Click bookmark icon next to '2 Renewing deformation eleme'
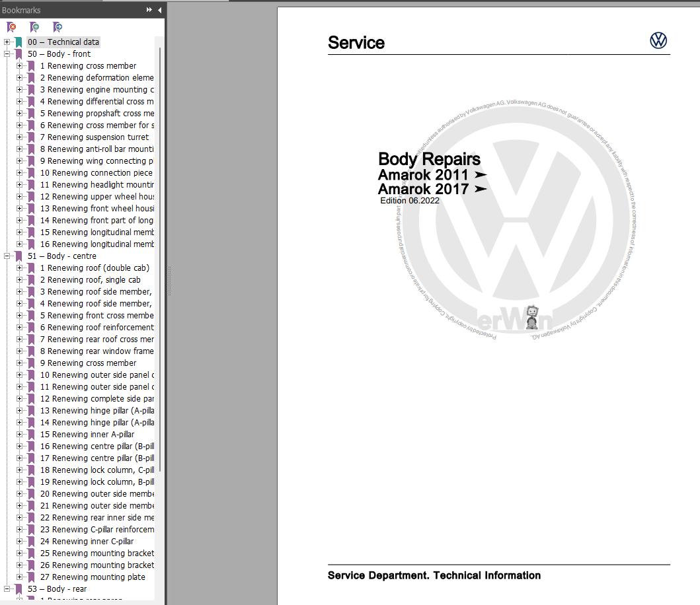The width and height of the screenshot is (700, 605). tap(31, 78)
